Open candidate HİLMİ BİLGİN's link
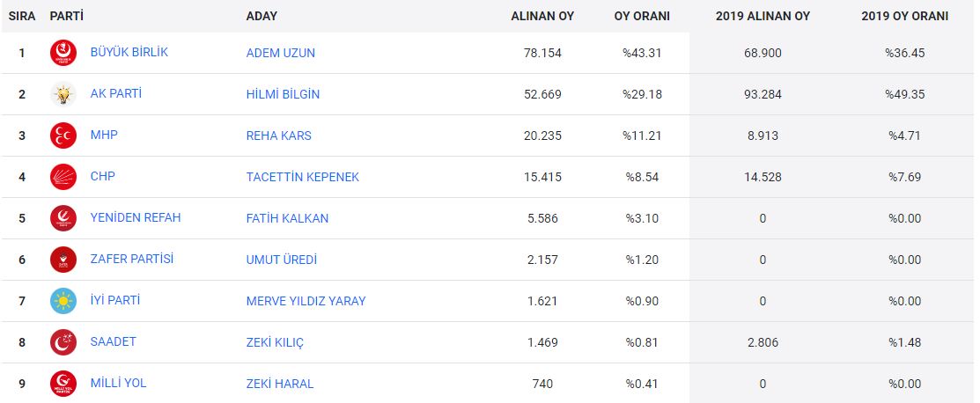Image resolution: width=980 pixels, height=403 pixels. tap(283, 94)
